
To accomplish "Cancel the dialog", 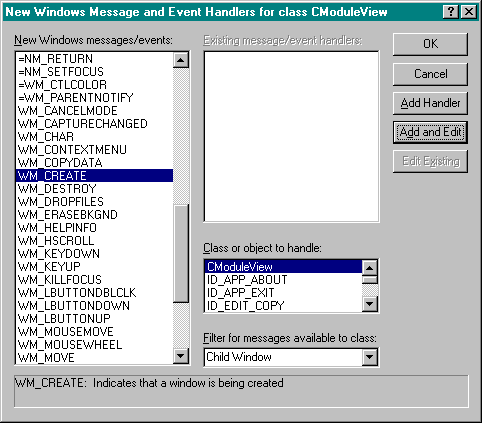I will coord(430,74).
